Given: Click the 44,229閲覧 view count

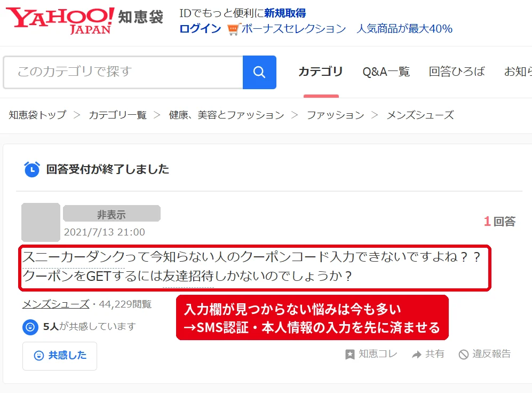Looking at the screenshot, I should pyautogui.click(x=125, y=304).
